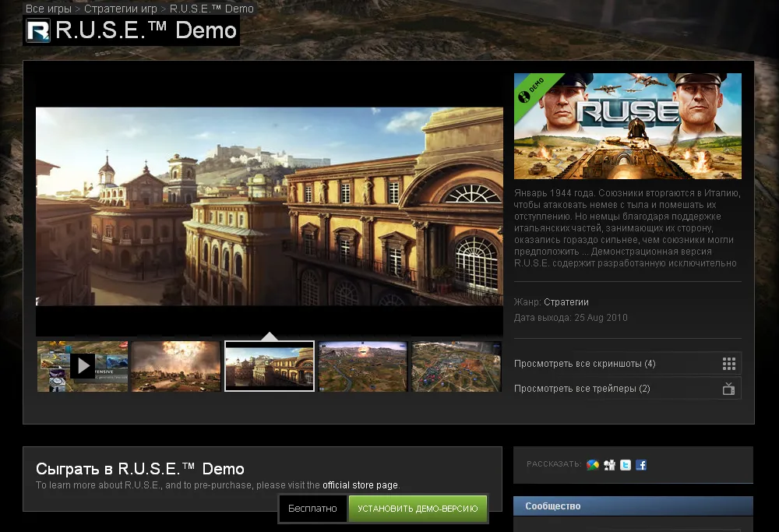Share via the colorful Google Buzz icon

pyautogui.click(x=593, y=465)
